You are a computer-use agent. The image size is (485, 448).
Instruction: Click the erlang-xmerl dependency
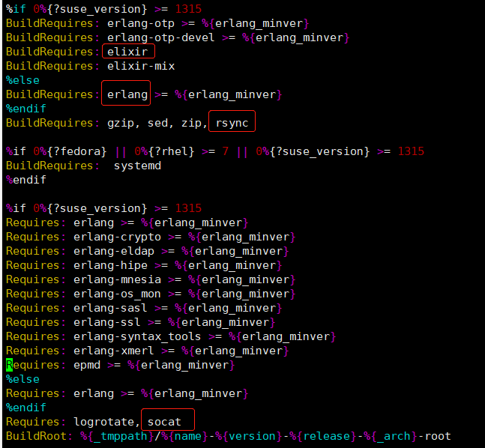(x=113, y=351)
